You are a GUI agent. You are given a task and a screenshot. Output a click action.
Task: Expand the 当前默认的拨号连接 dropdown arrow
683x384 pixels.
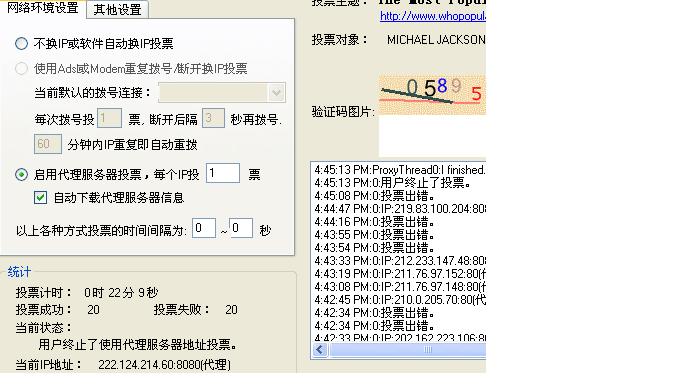pos(276,92)
